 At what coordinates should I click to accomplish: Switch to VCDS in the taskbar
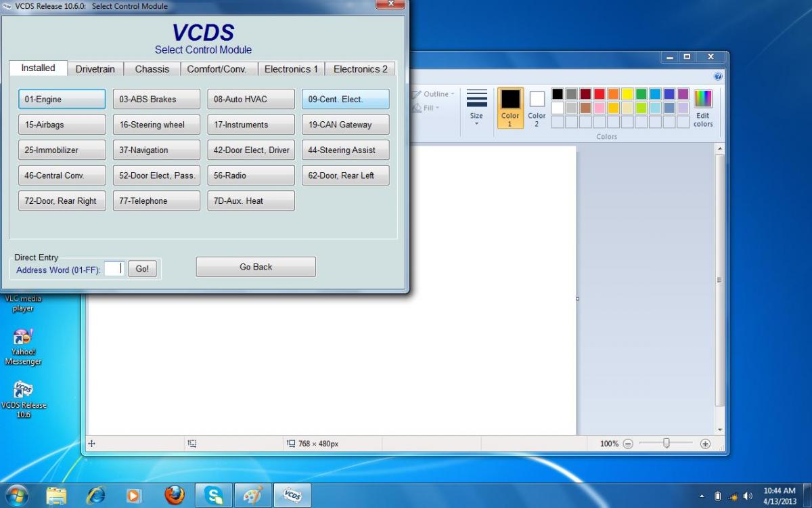click(292, 496)
